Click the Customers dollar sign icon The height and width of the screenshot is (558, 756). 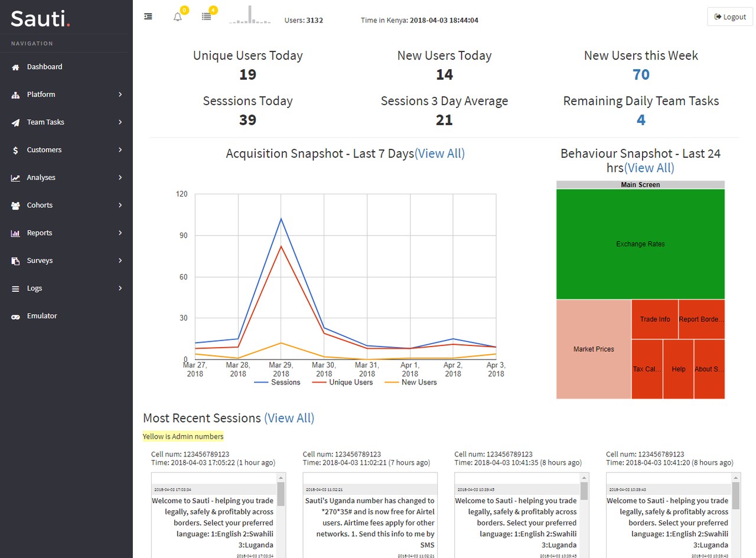[15, 151]
